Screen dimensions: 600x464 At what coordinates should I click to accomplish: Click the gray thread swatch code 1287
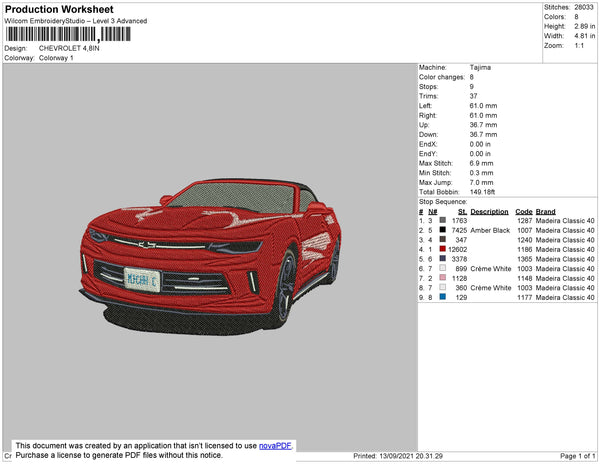click(442, 221)
